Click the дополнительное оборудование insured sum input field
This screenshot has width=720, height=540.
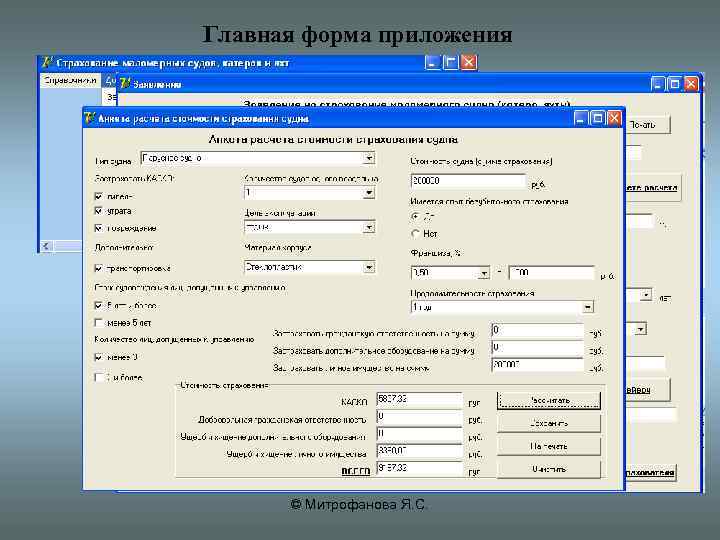(537, 348)
